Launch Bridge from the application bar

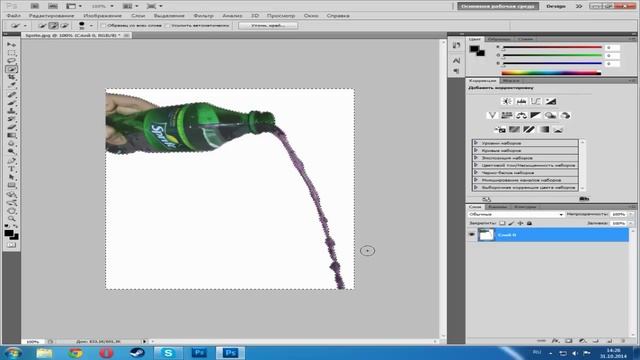35,6
